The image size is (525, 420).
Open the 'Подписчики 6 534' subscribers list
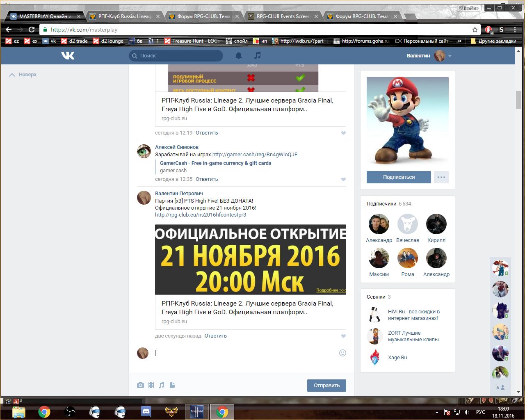(389, 204)
